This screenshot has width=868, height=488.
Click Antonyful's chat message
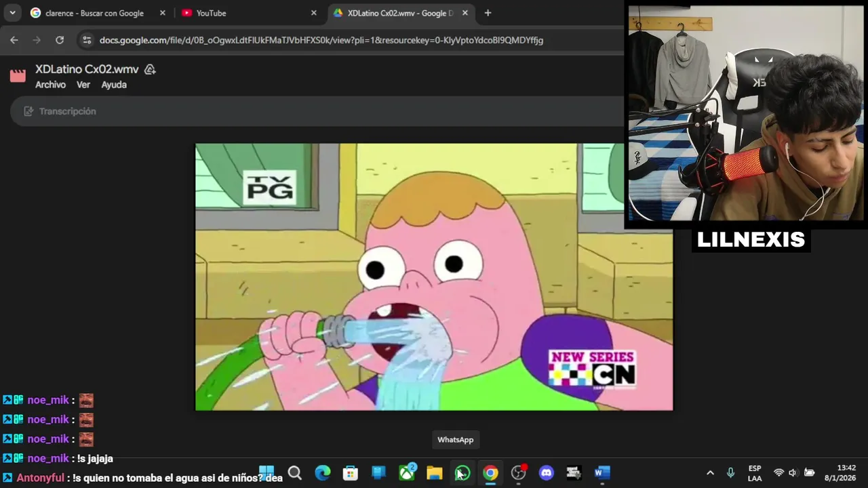pyautogui.click(x=142, y=478)
